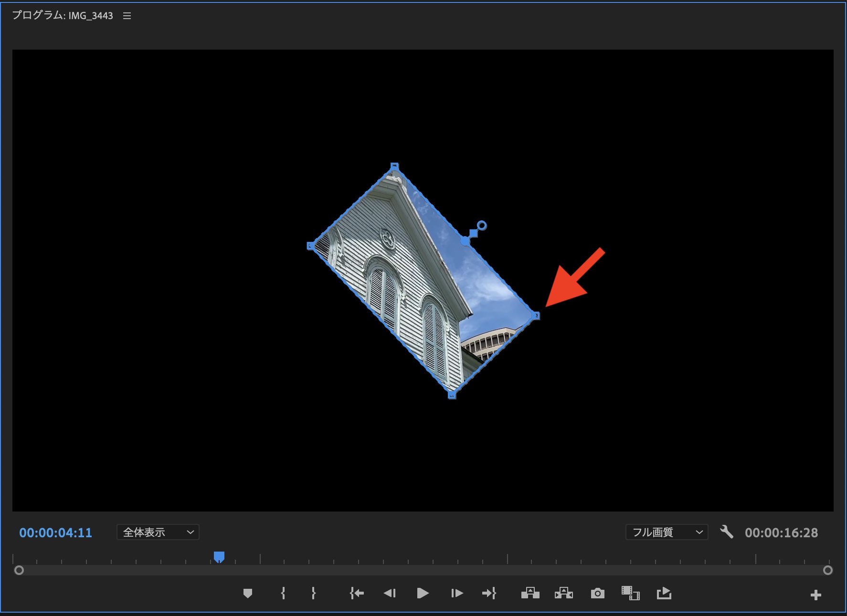Image resolution: width=847 pixels, height=616 pixels.
Task: Open the Program monitor panel menu
Action: pyautogui.click(x=127, y=16)
